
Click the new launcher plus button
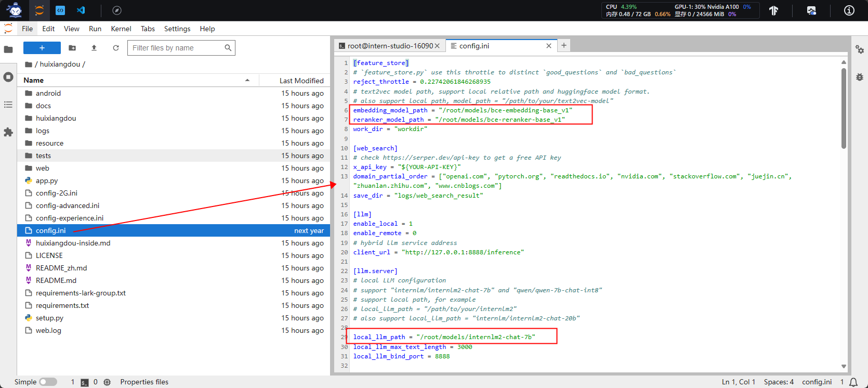click(42, 48)
